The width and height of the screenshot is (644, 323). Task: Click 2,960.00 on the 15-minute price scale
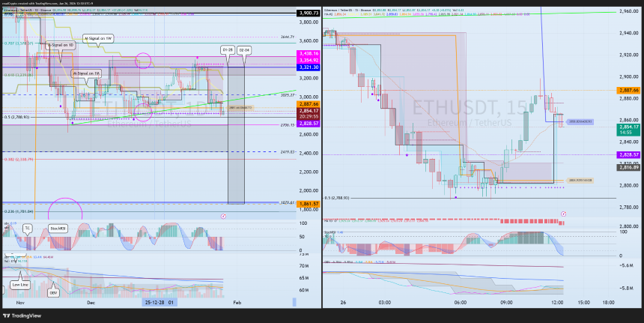coord(628,11)
